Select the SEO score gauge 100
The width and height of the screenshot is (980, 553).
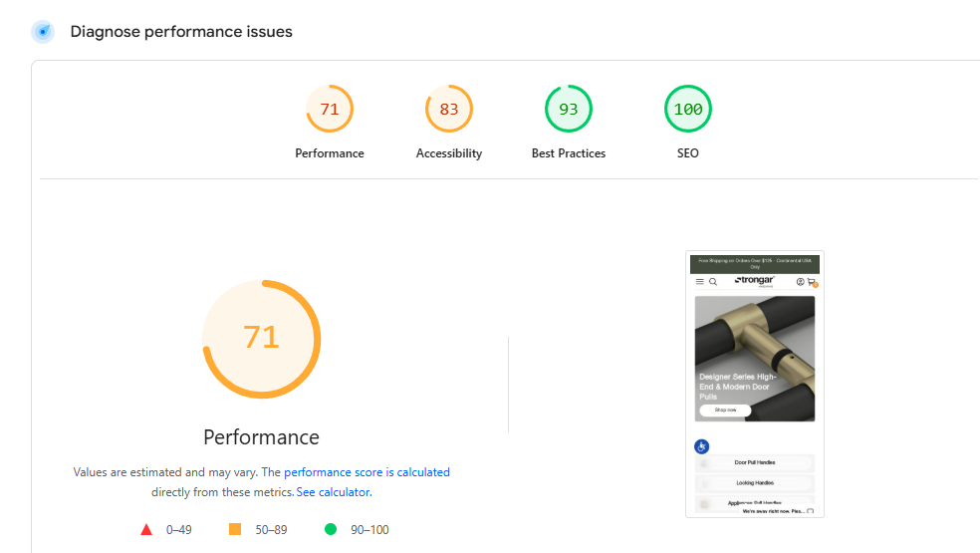click(x=688, y=110)
